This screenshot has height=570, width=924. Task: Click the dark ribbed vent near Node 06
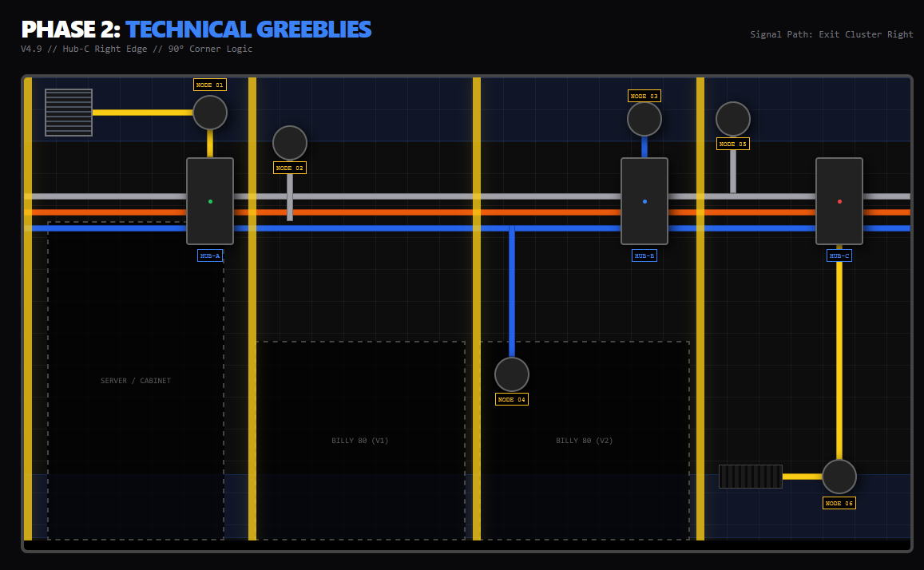(751, 477)
